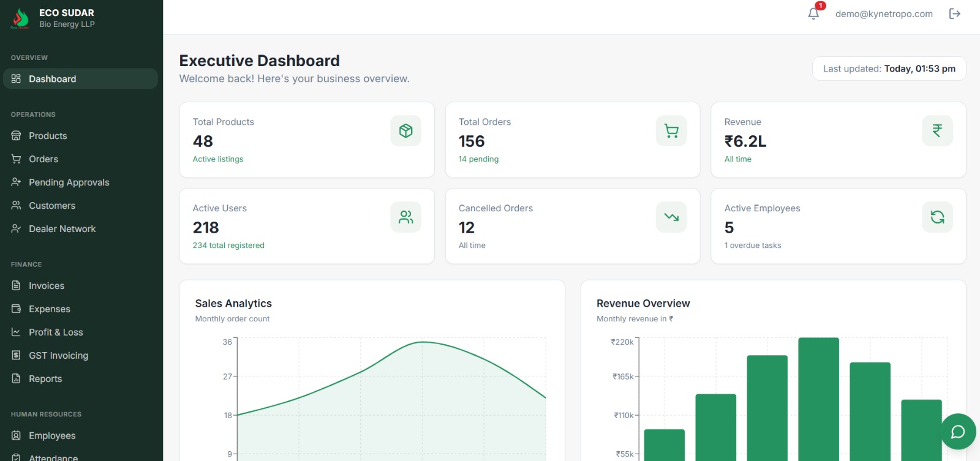Select Customers in the sidebar
Viewport: 980px width, 461px height.
(80, 206)
